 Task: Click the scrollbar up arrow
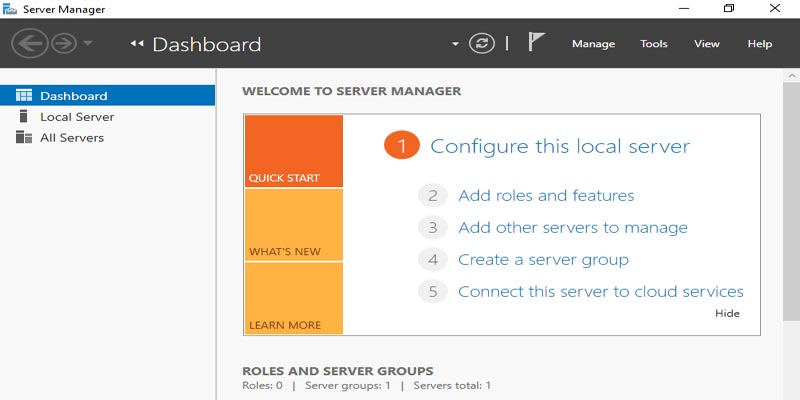(791, 76)
